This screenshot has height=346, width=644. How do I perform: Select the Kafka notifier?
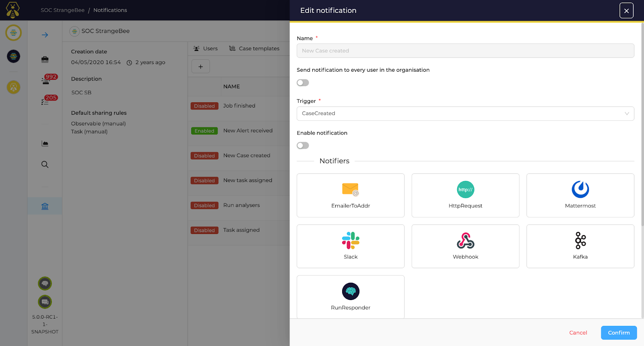coord(580,246)
